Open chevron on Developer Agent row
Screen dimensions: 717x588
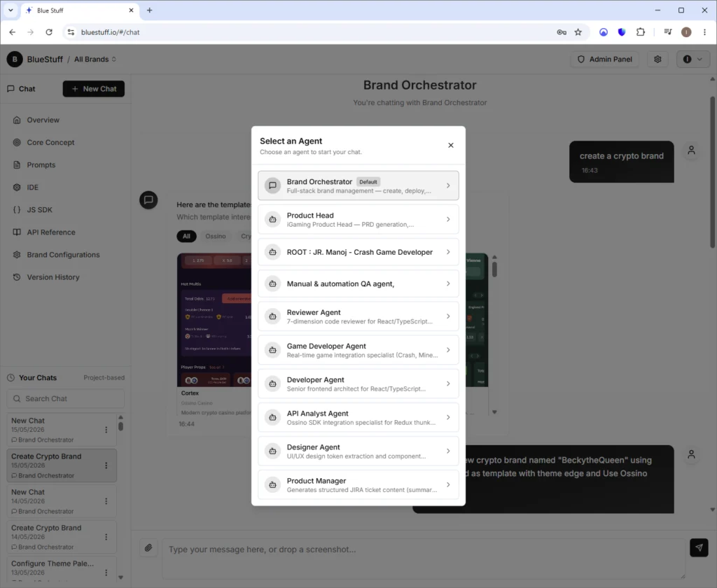pyautogui.click(x=448, y=384)
